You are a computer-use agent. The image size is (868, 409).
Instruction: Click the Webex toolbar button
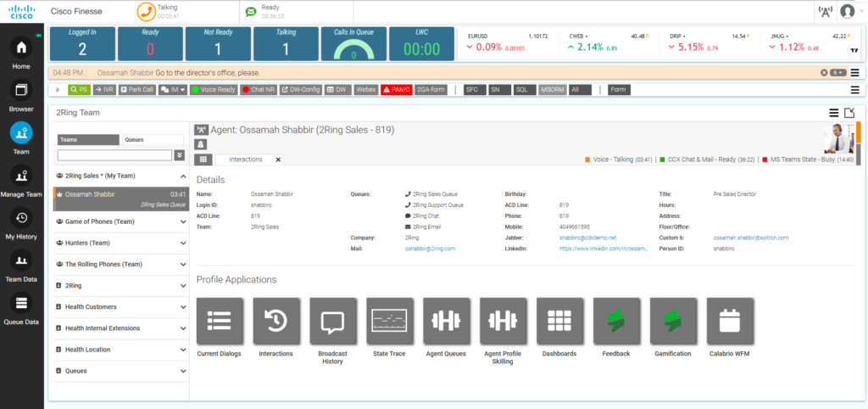coord(366,90)
